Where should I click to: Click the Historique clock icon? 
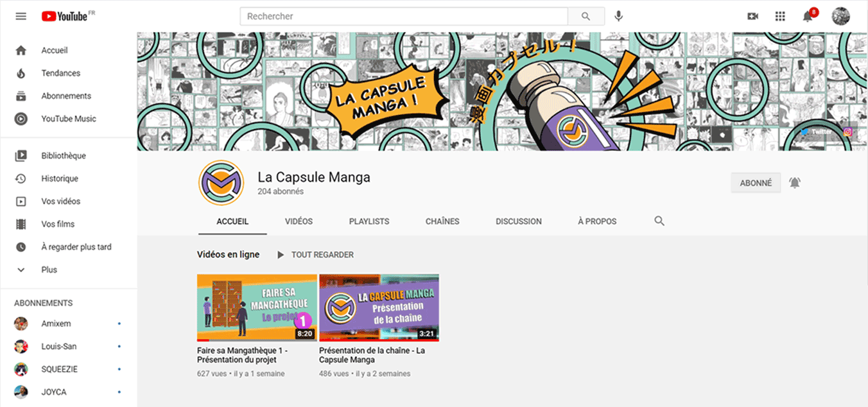pyautogui.click(x=21, y=178)
